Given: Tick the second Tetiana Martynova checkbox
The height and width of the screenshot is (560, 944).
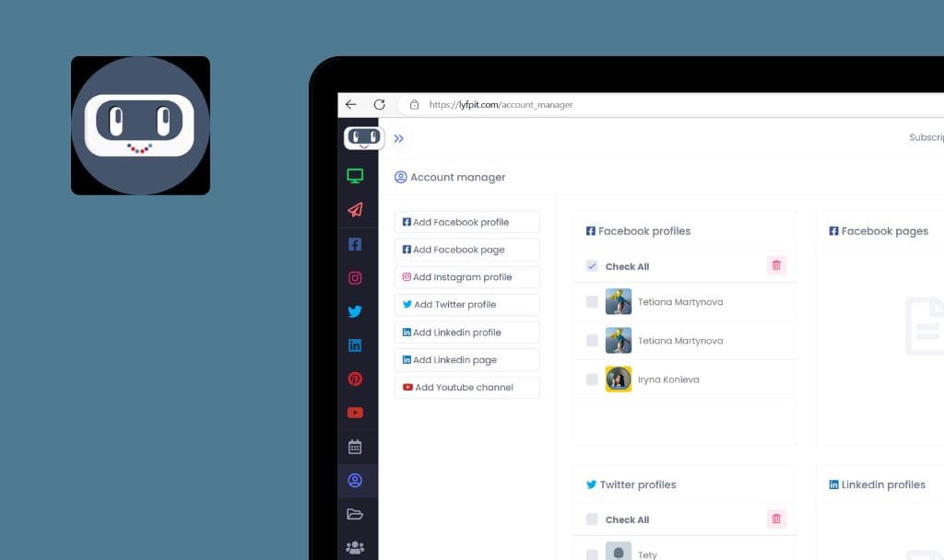Looking at the screenshot, I should click(x=593, y=341).
